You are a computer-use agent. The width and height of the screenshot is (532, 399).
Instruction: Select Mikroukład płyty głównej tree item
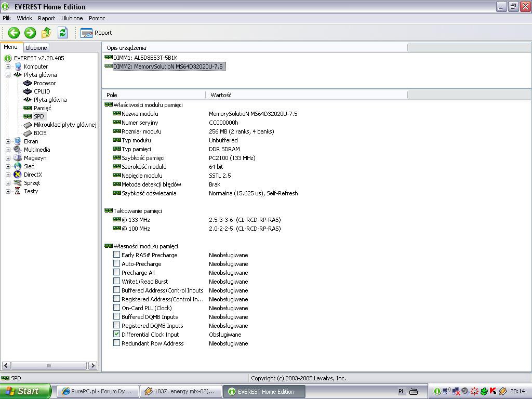(x=65, y=125)
